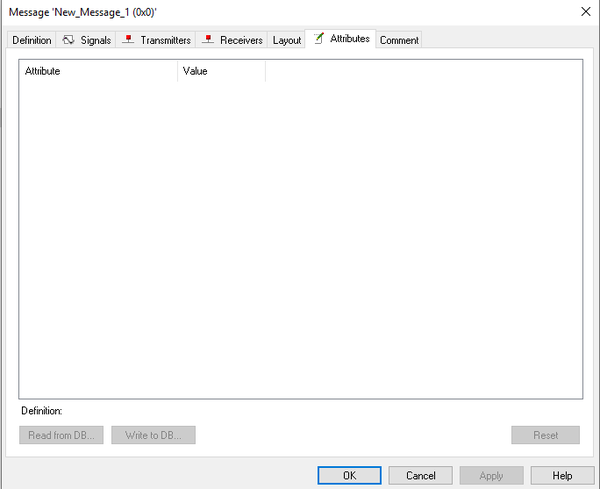Click the greyed-out Write to DB button
Screen dimensions: 600x489
153,435
